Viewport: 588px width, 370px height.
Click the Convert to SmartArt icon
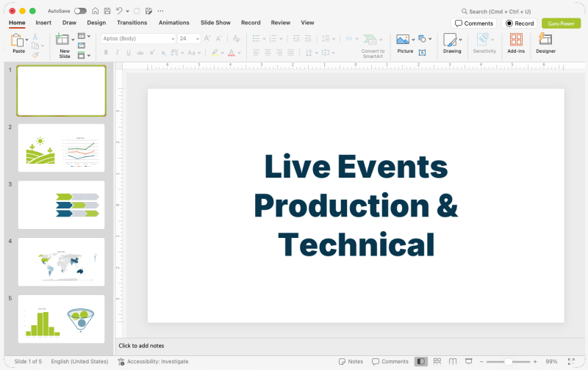click(370, 40)
